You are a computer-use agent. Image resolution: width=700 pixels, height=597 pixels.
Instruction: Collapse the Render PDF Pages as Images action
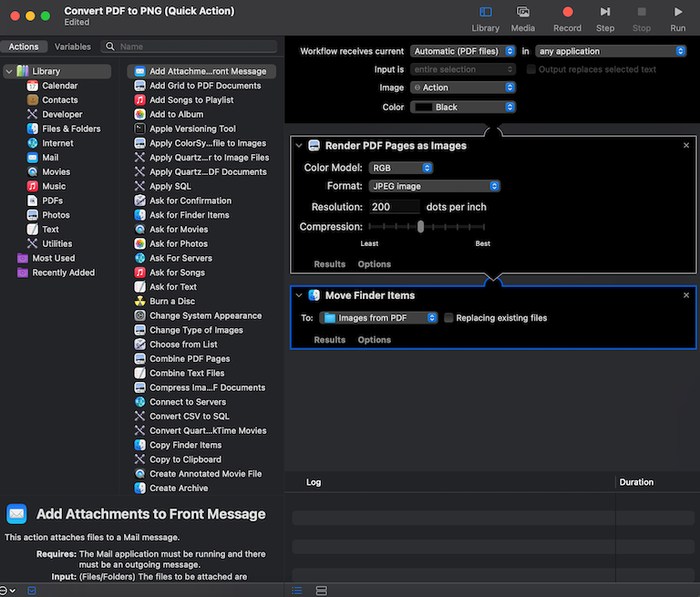click(x=299, y=146)
